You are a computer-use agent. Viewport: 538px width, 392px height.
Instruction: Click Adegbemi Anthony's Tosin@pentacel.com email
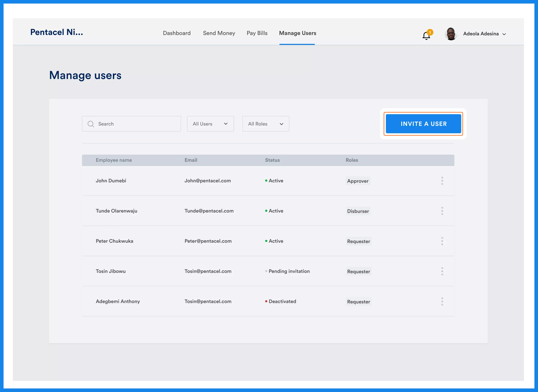pos(208,301)
